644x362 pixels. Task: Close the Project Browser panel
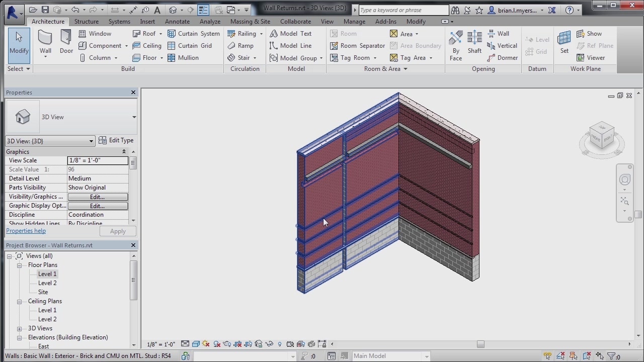coord(133,245)
